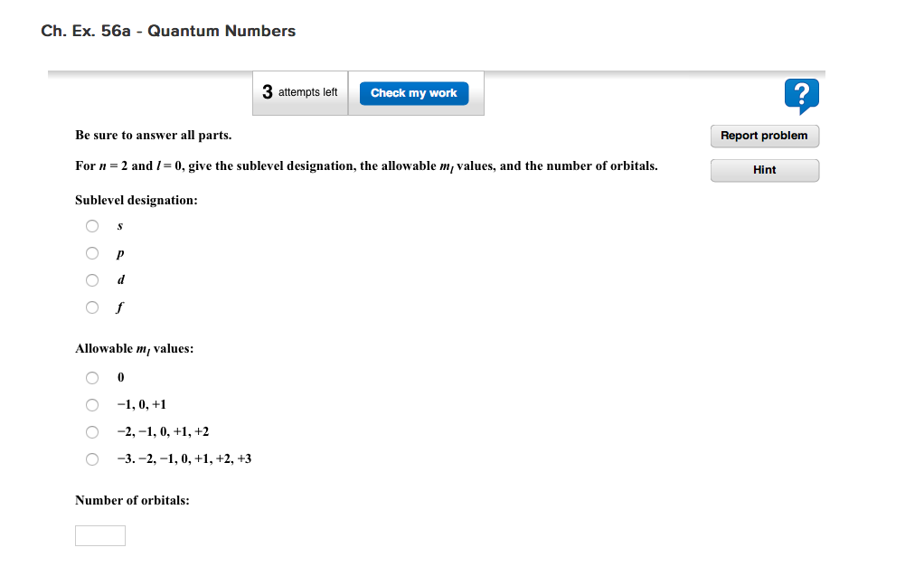The width and height of the screenshot is (924, 576).
Task: Choose the -3 through +3 ml values option
Action: pyautogui.click(x=92, y=458)
